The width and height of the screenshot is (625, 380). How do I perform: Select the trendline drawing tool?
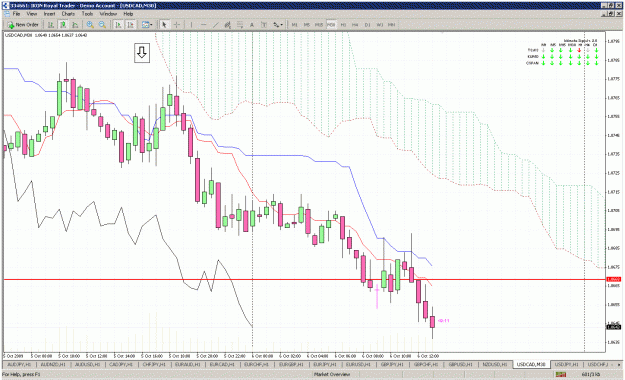pos(216,25)
